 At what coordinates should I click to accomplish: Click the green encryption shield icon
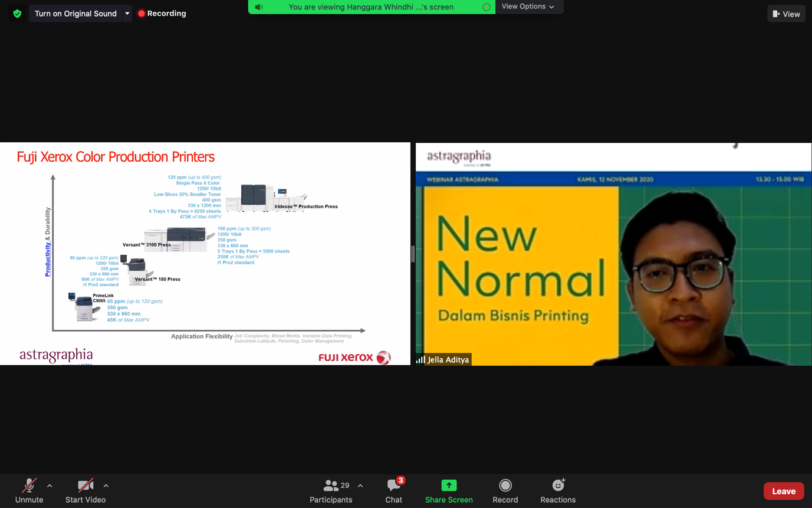pos(17,14)
